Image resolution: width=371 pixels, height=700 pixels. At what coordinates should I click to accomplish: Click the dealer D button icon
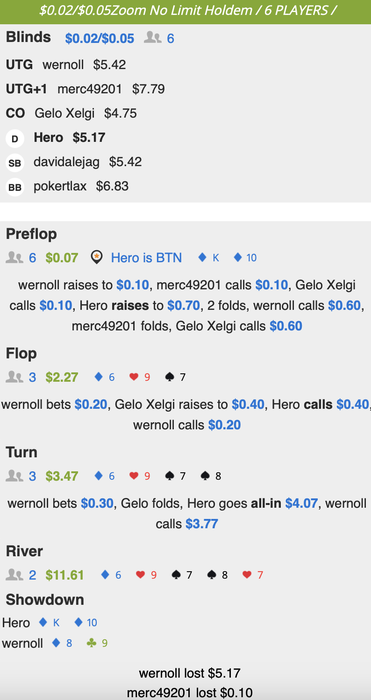click(15, 139)
